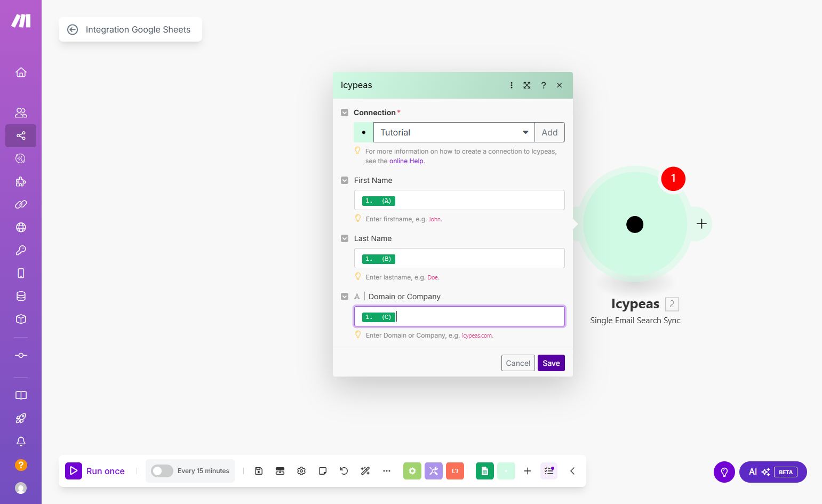Image resolution: width=822 pixels, height=504 pixels.
Task: Toggle the Connection field checkbox
Action: click(345, 113)
